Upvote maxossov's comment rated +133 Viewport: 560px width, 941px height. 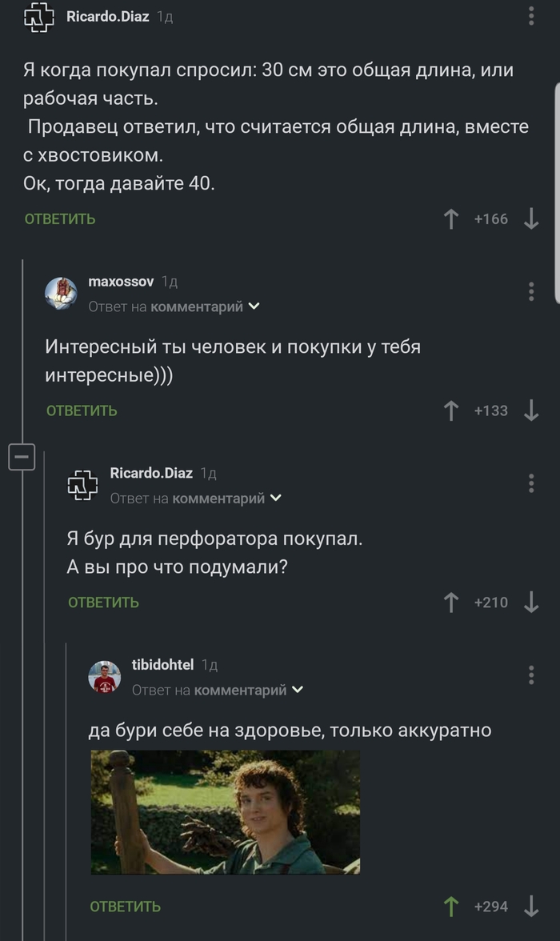tap(451, 410)
